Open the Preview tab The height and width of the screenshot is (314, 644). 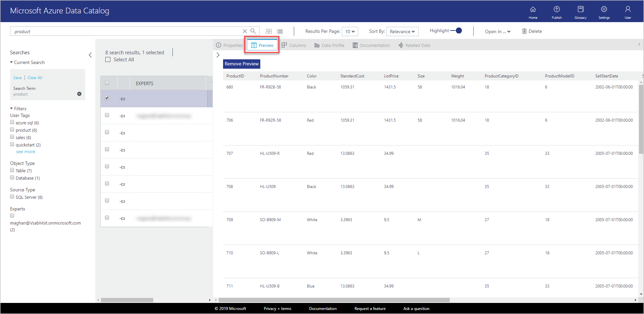(262, 45)
